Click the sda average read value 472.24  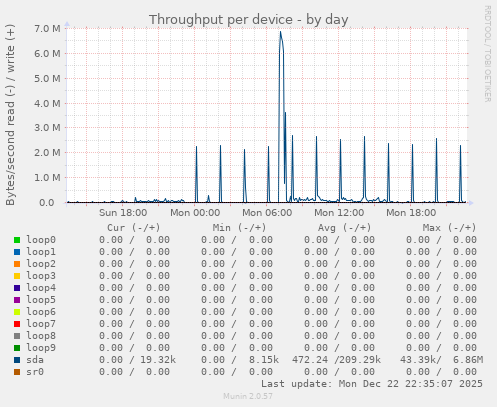310,360
